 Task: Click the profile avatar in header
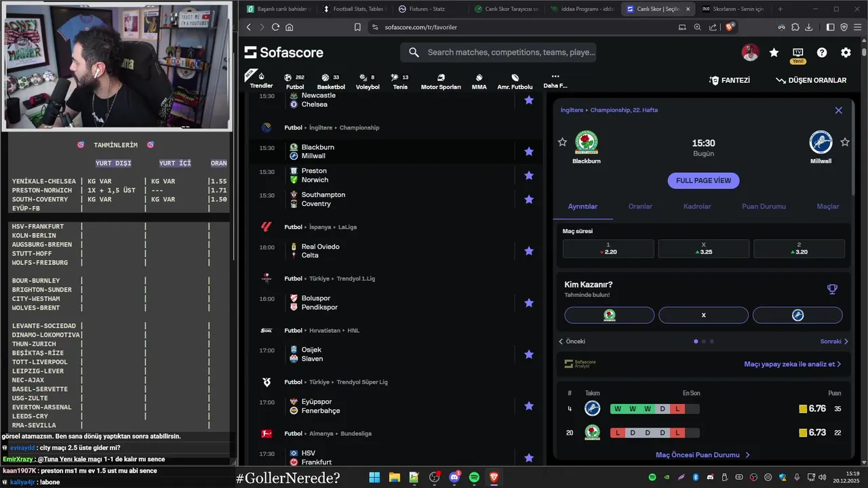750,53
